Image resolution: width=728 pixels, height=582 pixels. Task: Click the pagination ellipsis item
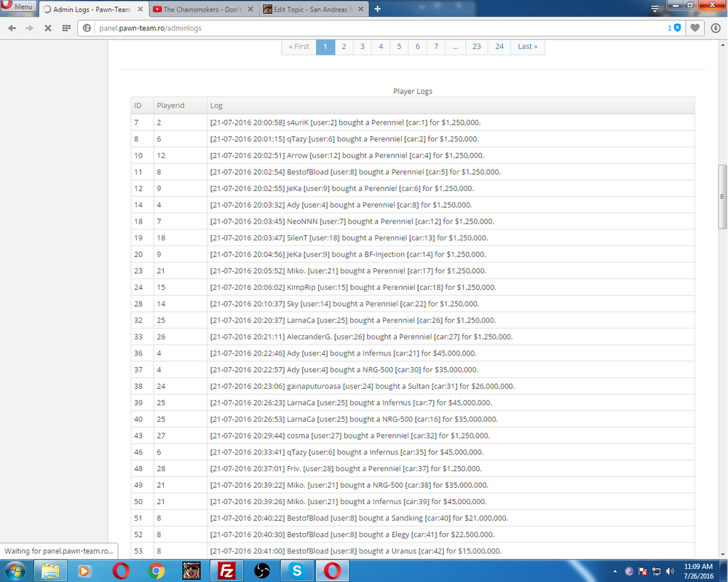pyautogui.click(x=456, y=47)
